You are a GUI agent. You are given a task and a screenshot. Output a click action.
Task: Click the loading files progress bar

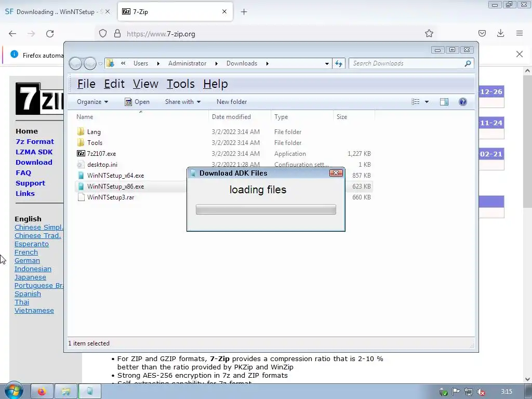click(266, 209)
